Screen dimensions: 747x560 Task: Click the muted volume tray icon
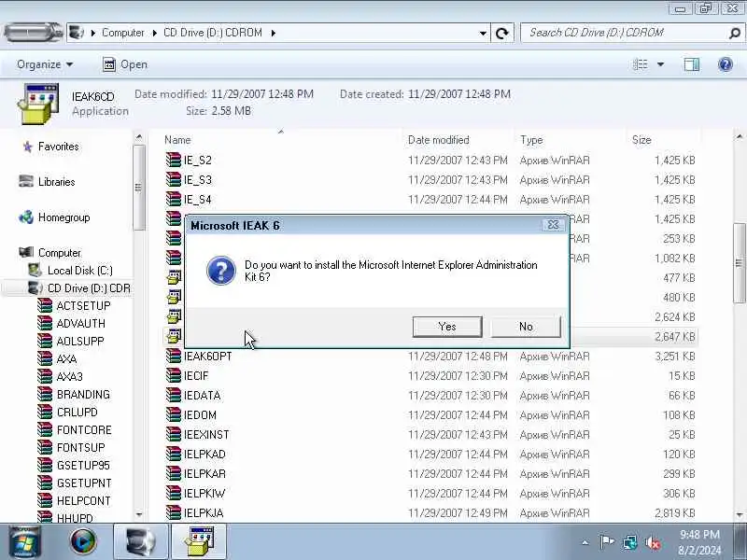pyautogui.click(x=653, y=542)
